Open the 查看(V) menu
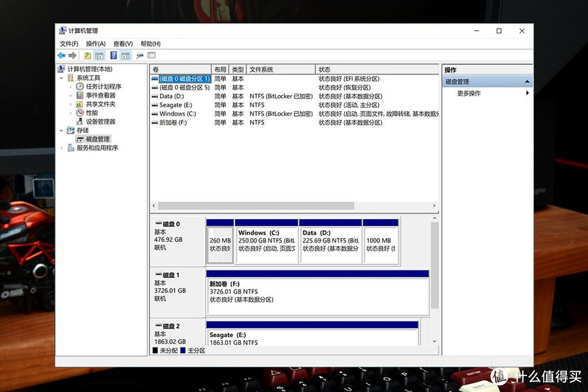The height and width of the screenshot is (392, 588). [x=123, y=44]
